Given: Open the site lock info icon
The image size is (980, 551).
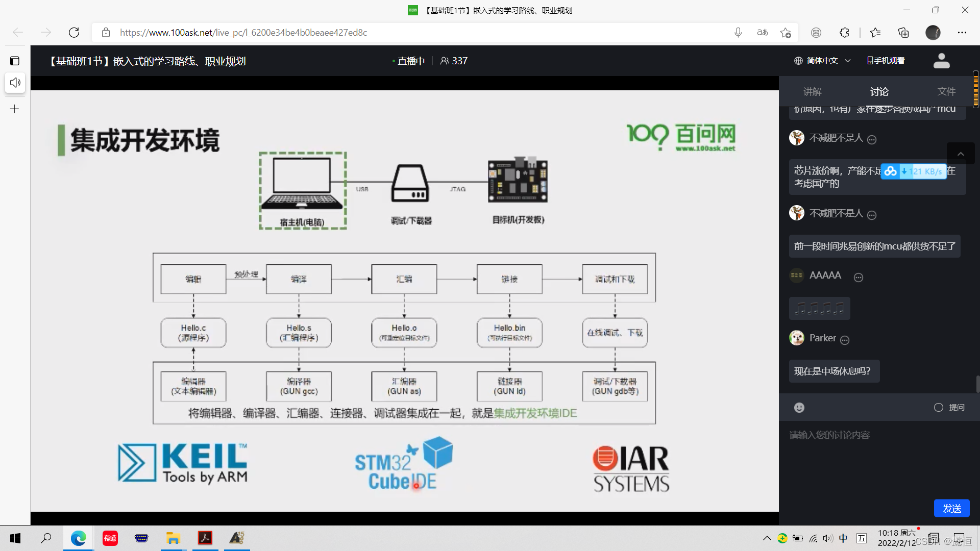Looking at the screenshot, I should tap(106, 33).
